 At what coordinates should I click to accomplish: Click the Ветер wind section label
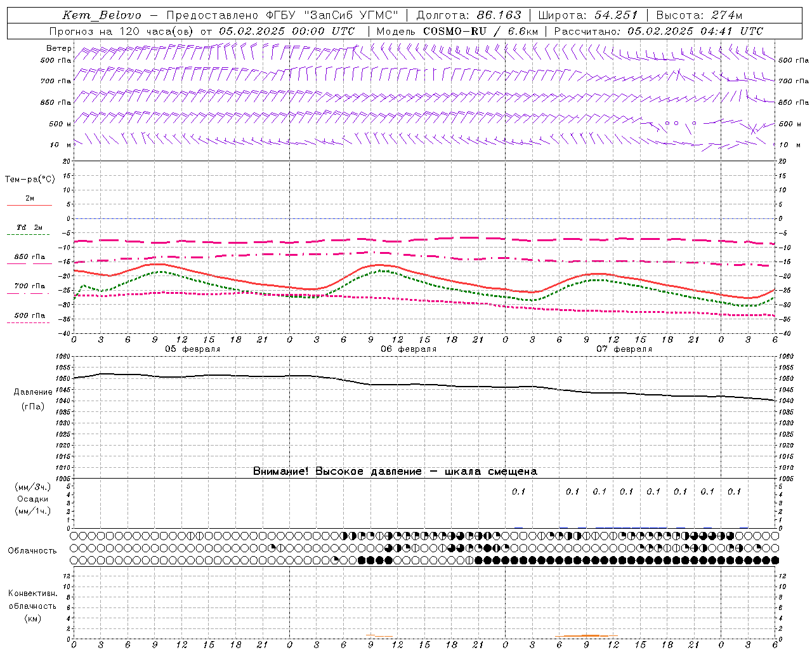click(59, 48)
